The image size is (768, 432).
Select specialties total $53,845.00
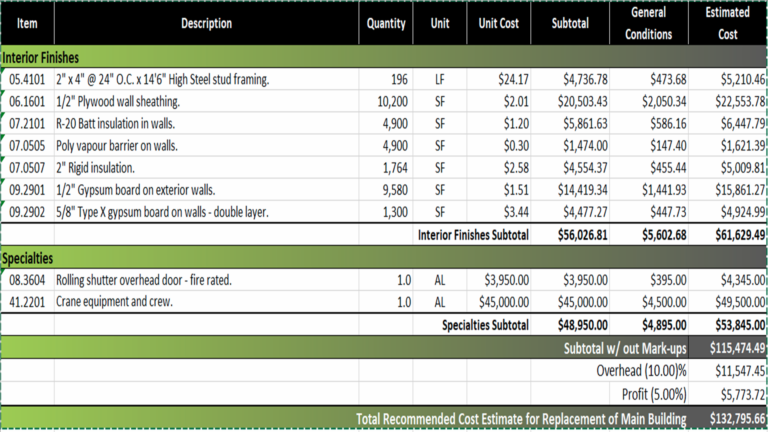740,325
